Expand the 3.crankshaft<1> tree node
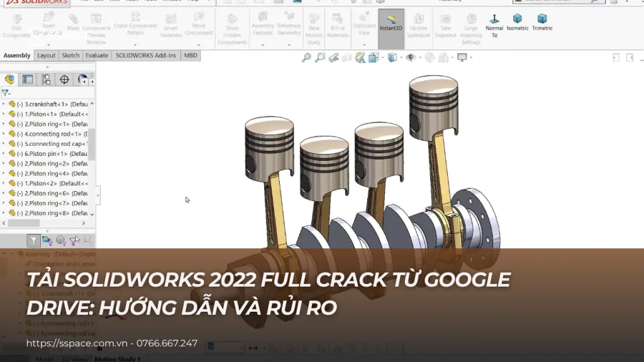Screen dimensions: 644x362 pos(4,104)
